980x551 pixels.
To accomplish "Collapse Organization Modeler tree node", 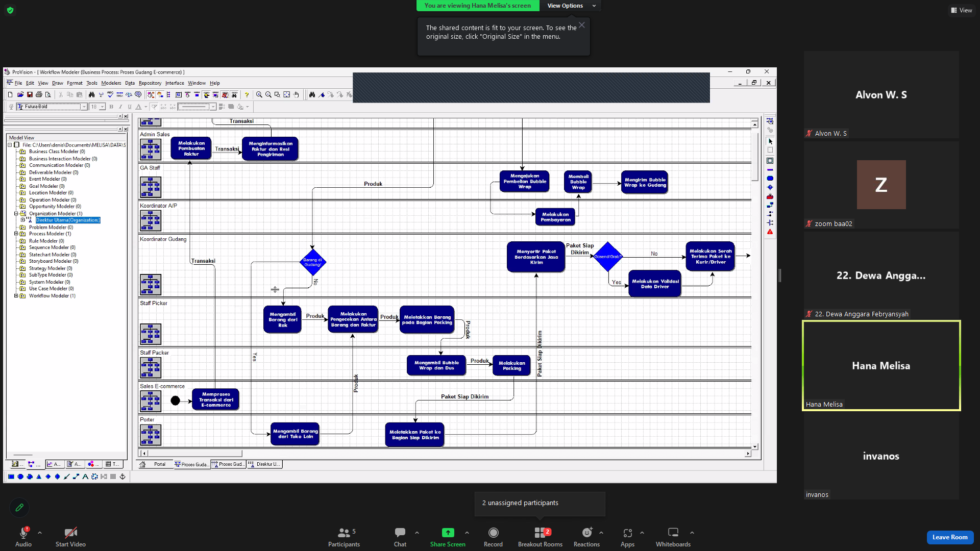I will pyautogui.click(x=16, y=214).
